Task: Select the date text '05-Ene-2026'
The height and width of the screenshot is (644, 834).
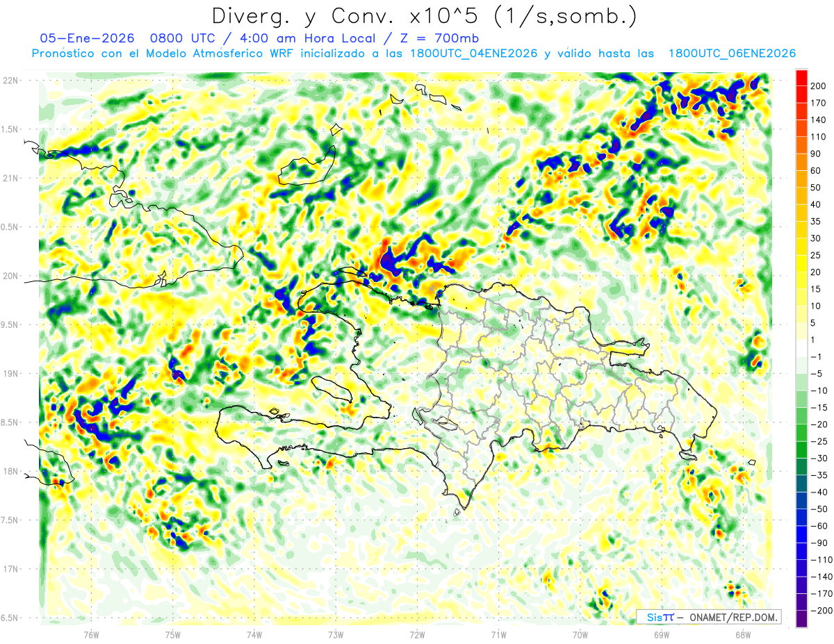Action: [x=88, y=38]
